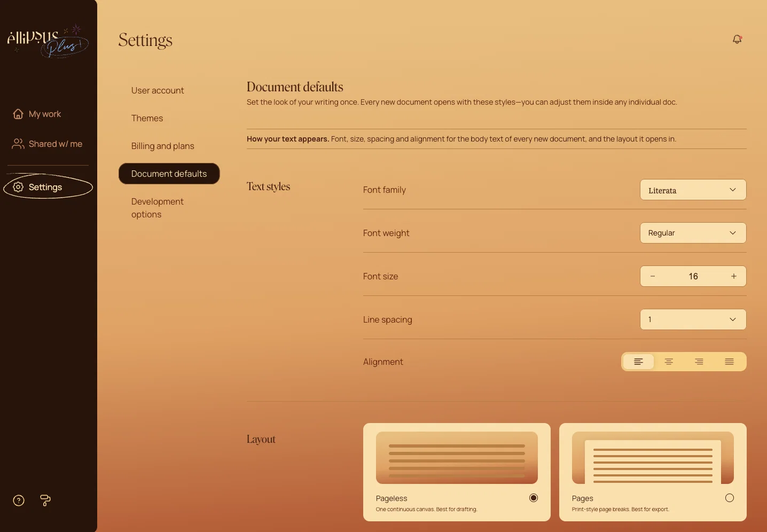Image resolution: width=767 pixels, height=532 pixels.
Task: Select left text alignment
Action: [x=638, y=362]
